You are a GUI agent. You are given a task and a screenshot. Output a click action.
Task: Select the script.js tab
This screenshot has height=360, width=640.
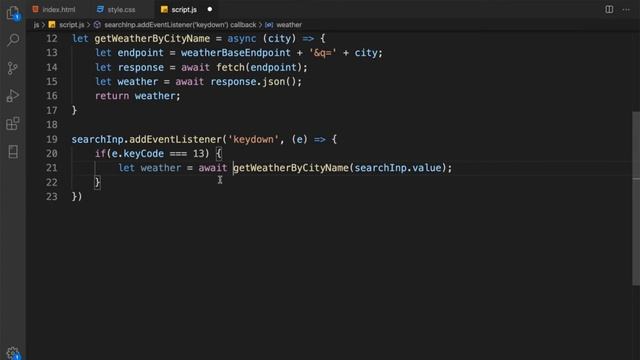(179, 9)
